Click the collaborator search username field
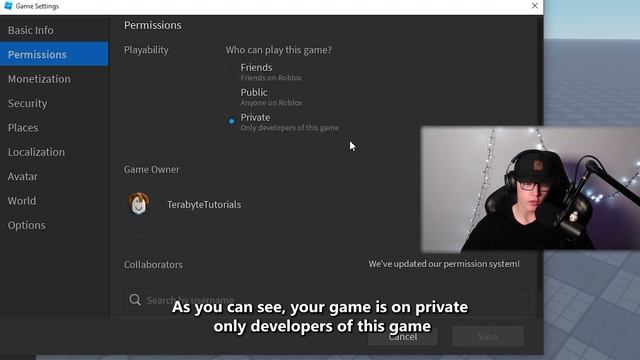Image resolution: width=640 pixels, height=360 pixels. tap(326, 300)
